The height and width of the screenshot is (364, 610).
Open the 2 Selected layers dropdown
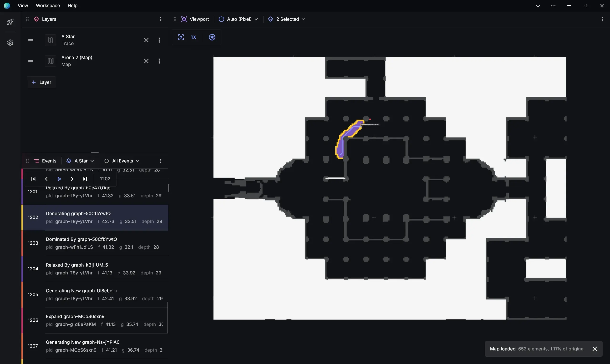tap(286, 19)
